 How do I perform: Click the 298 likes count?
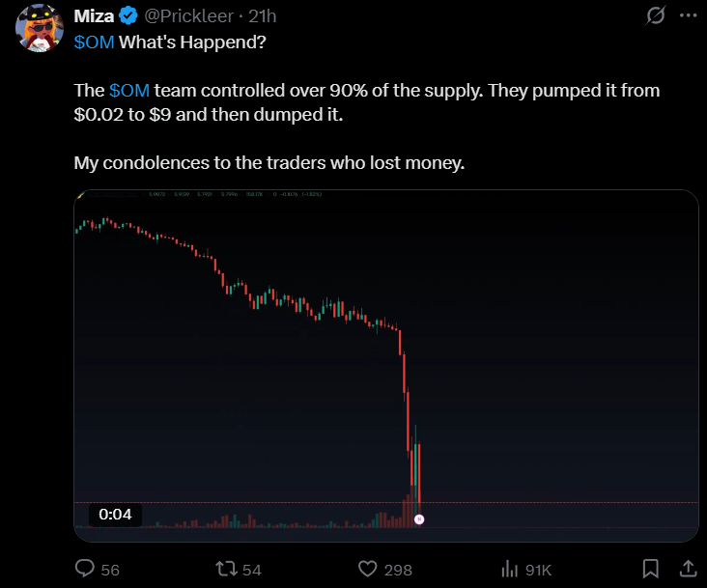point(398,570)
